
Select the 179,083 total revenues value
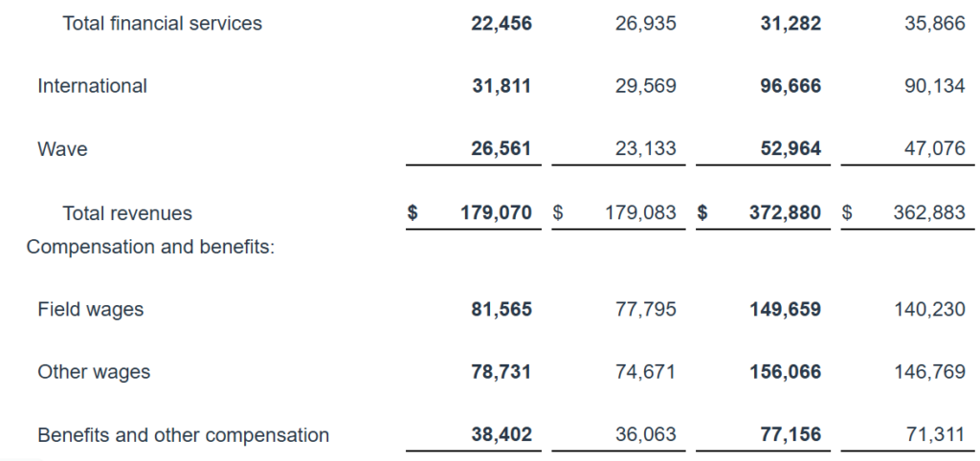[640, 213]
